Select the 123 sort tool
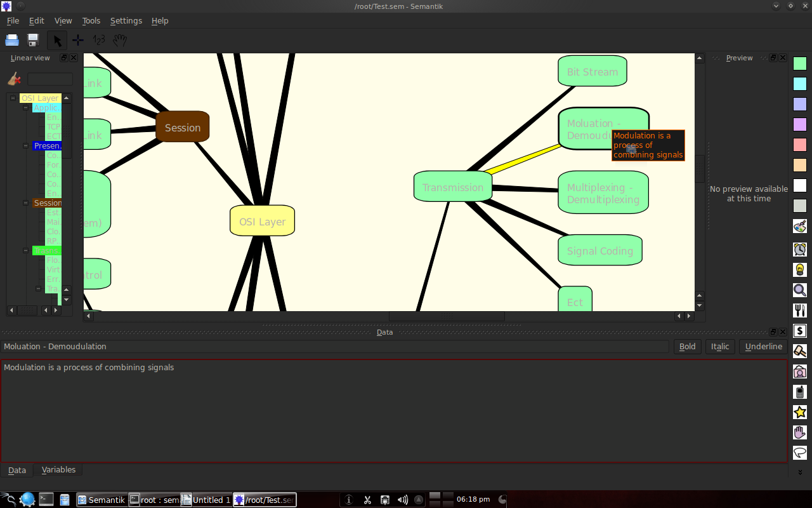 coord(99,40)
